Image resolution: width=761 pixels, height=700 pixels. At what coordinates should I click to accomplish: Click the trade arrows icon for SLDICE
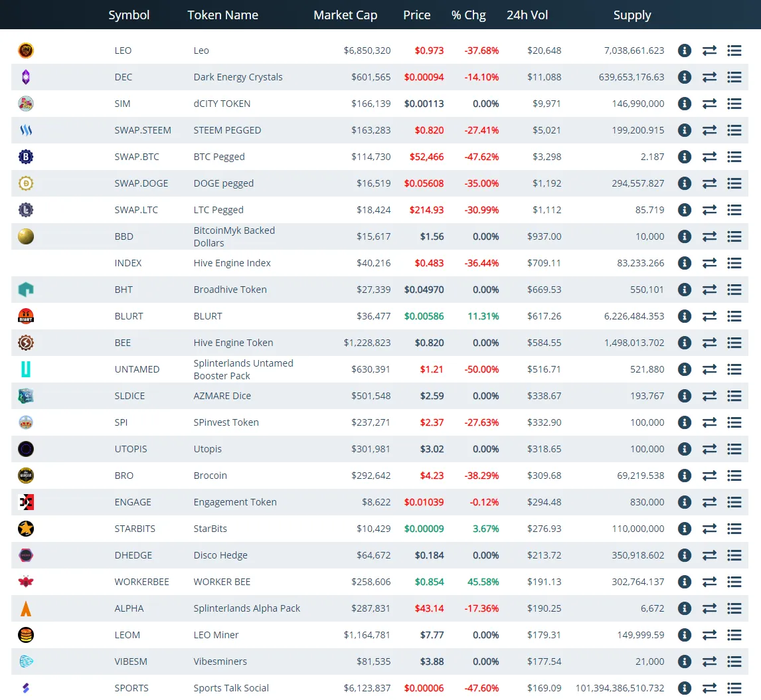(710, 396)
